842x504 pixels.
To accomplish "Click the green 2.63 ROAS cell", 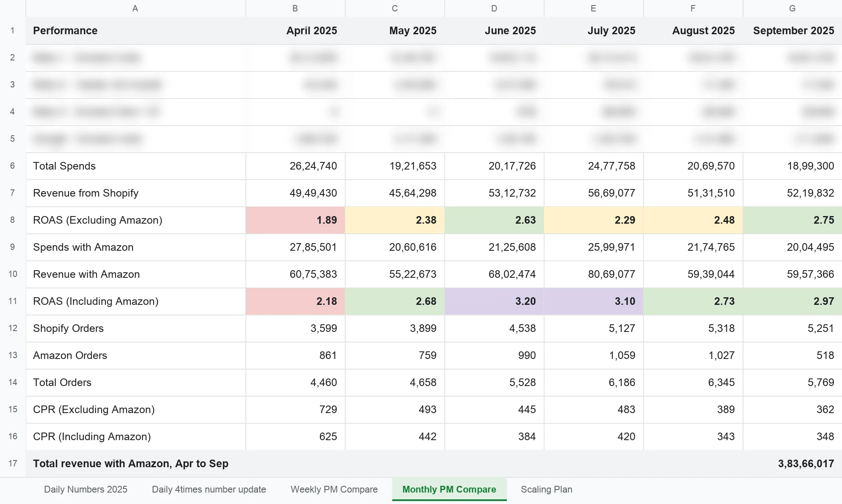I will 494,220.
